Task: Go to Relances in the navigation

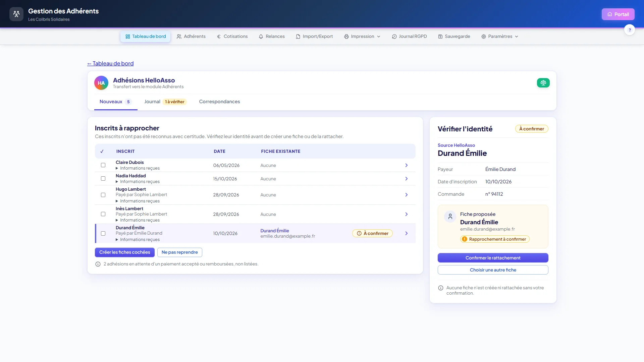Action: click(x=272, y=37)
